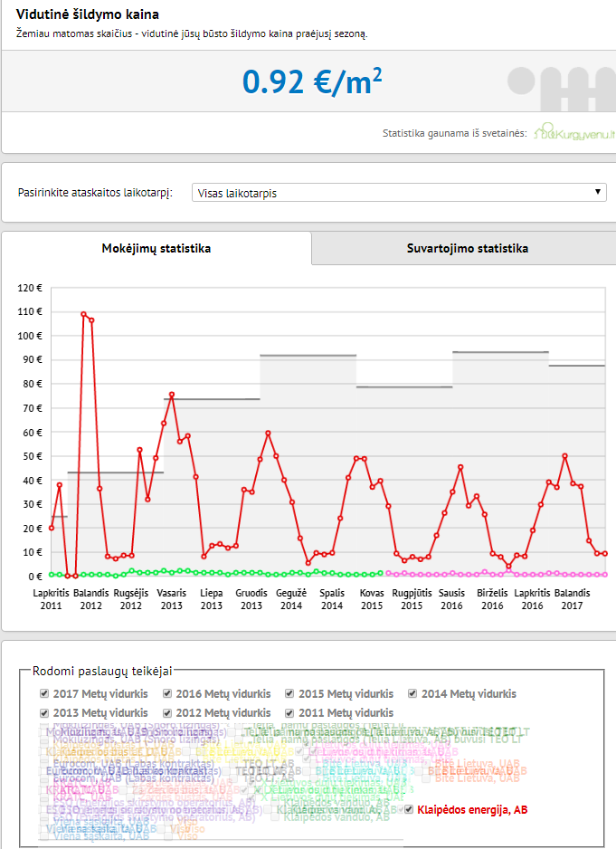The height and width of the screenshot is (849, 616).
Task: Open the report period dropdown arrow
Action: tap(598, 192)
